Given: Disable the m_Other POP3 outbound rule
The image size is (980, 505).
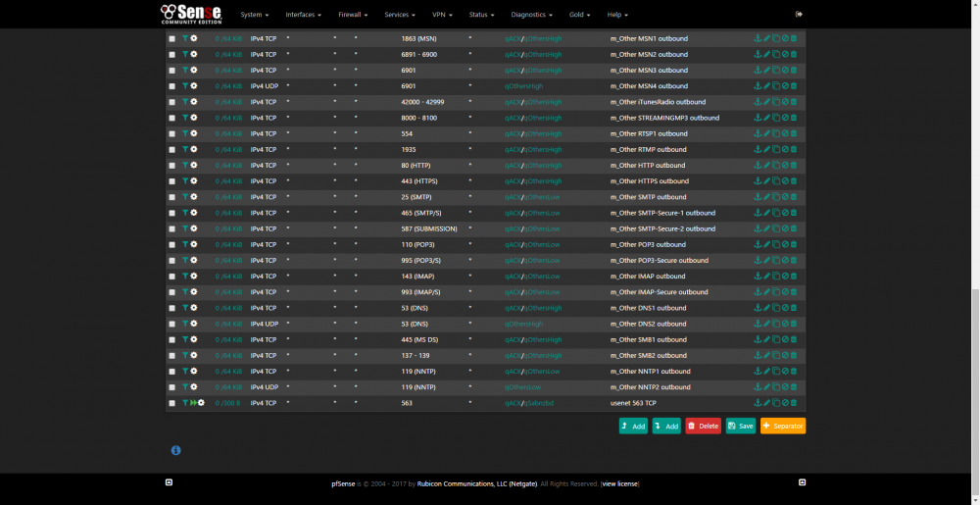Looking at the screenshot, I should (785, 244).
